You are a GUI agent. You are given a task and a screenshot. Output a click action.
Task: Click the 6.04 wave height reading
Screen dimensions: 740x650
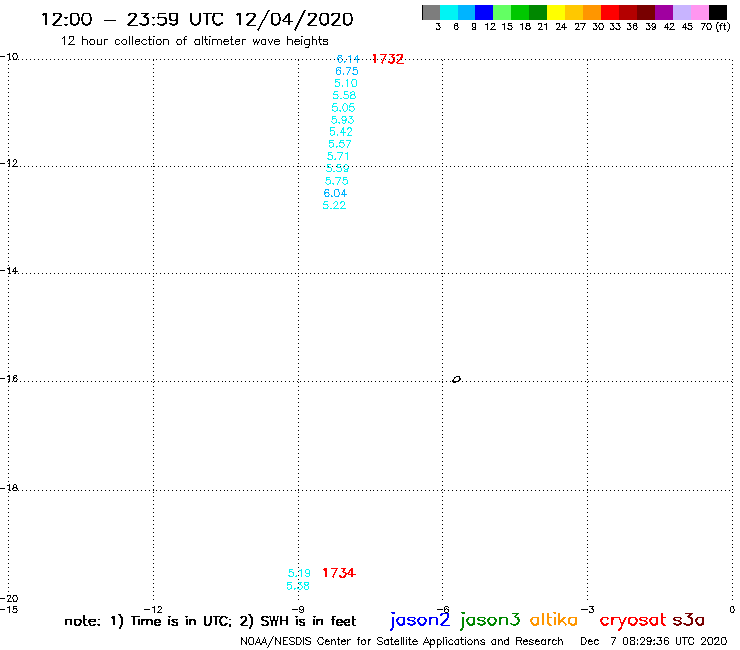pyautogui.click(x=335, y=193)
